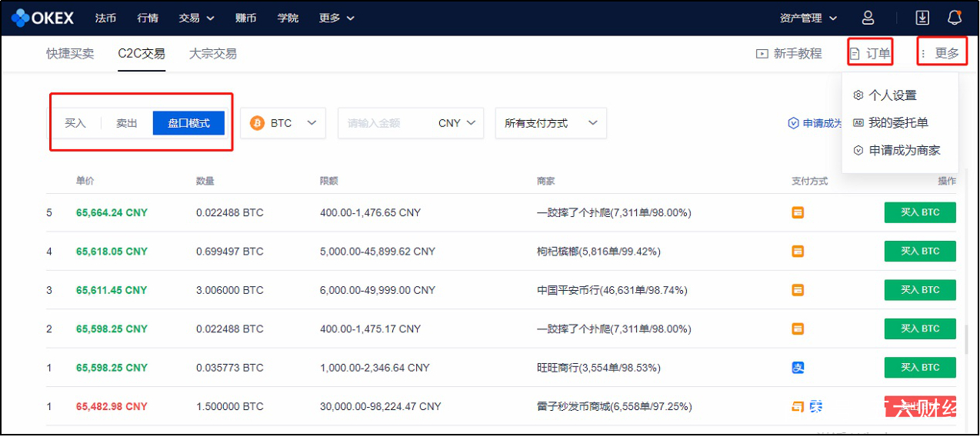
Task: Click merchant 雷子秒发币商城(6,558单/97.25%)
Action: tap(614, 406)
